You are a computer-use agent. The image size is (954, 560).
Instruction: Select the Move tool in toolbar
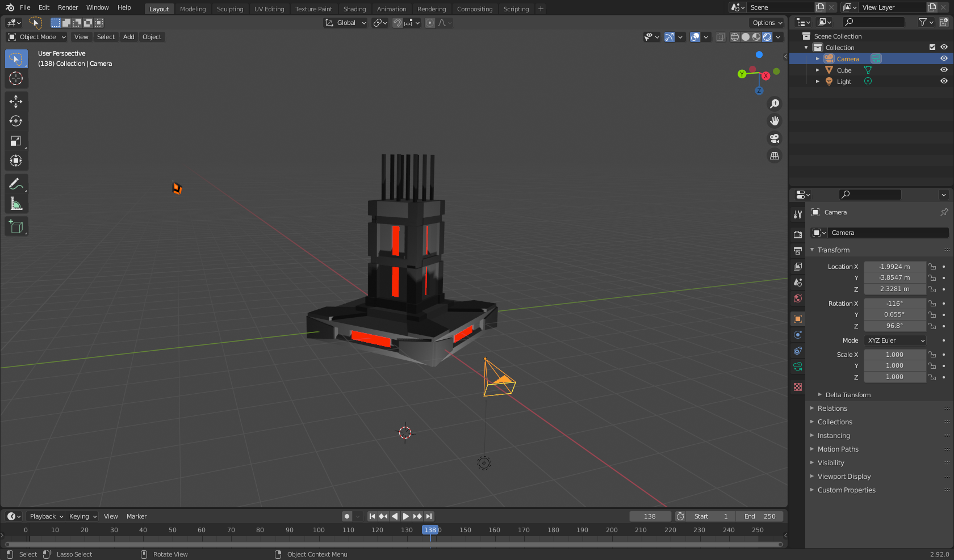click(16, 101)
